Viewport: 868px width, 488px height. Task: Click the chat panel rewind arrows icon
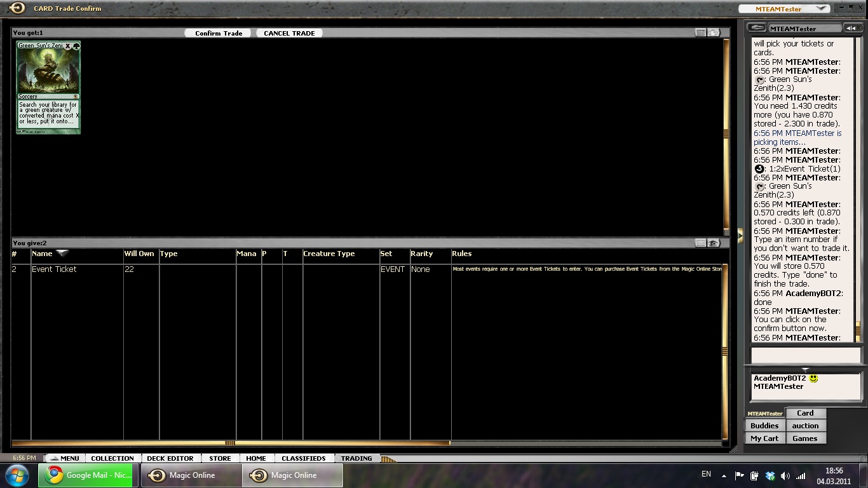[x=851, y=28]
